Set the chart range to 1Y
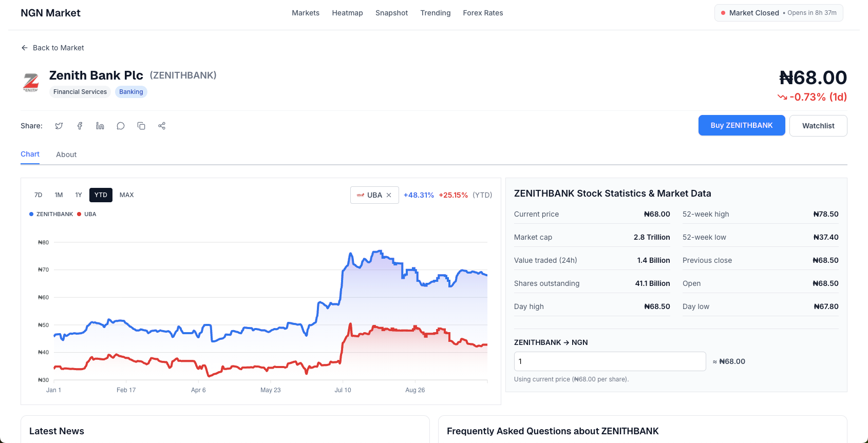 (79, 195)
